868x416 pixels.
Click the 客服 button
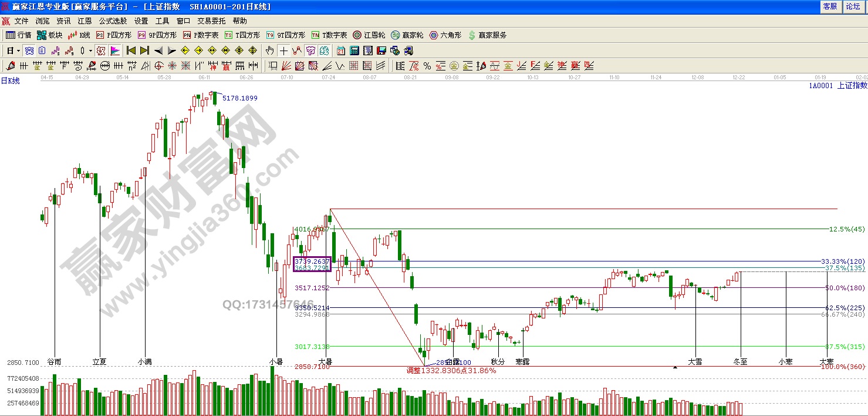click(x=830, y=6)
